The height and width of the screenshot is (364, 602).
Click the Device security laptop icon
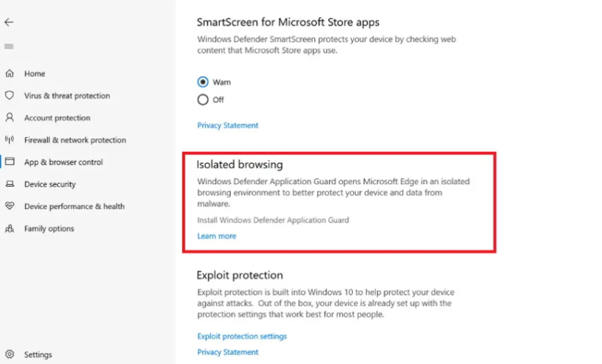tap(10, 184)
